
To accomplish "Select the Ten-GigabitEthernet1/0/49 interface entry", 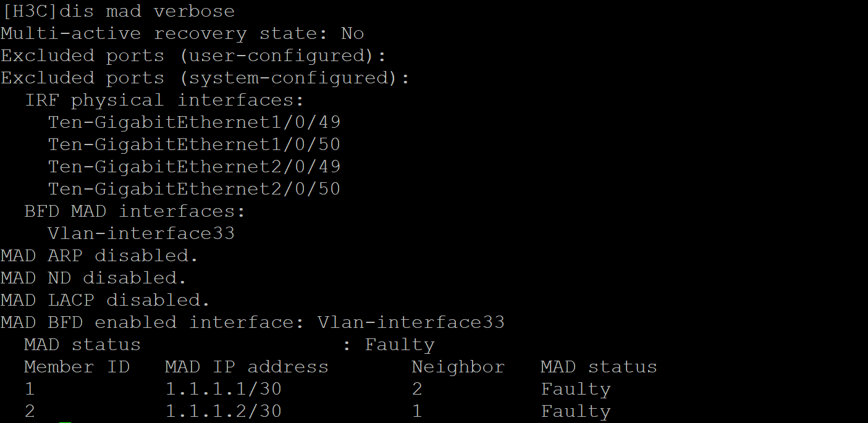I will 194,122.
